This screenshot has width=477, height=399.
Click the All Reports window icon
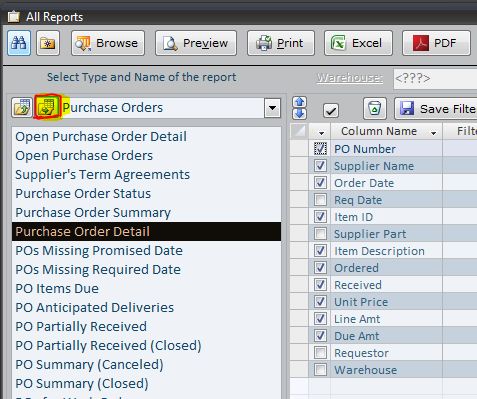[14, 16]
